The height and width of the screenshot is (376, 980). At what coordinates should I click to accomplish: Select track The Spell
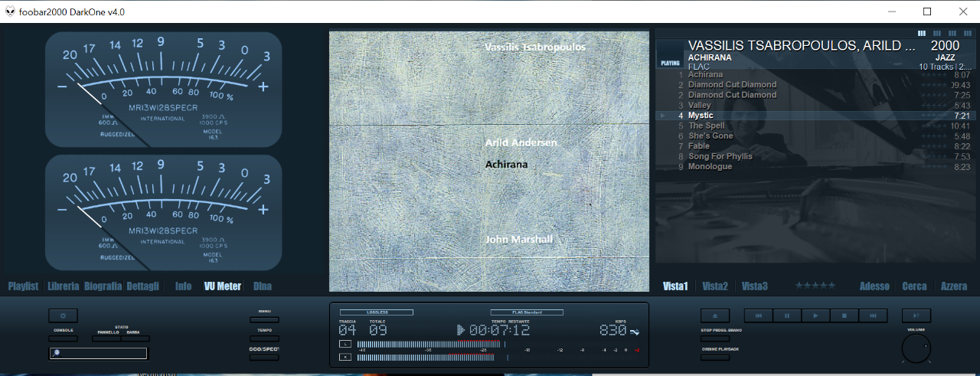coord(815,126)
